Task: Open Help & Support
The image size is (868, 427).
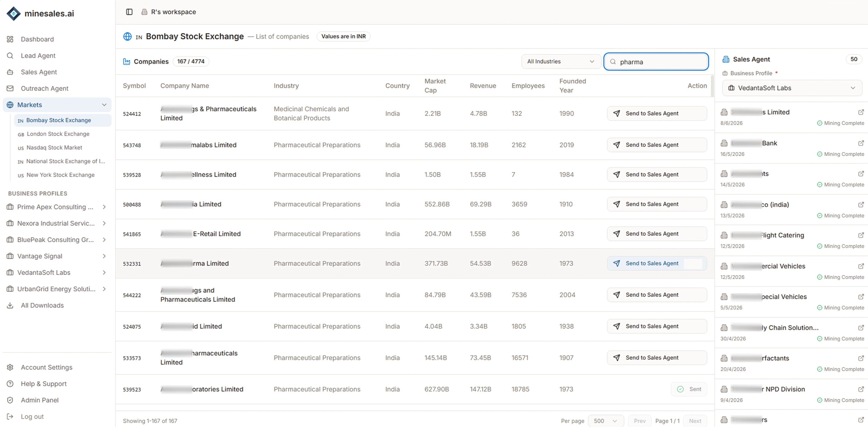Action: (43, 384)
